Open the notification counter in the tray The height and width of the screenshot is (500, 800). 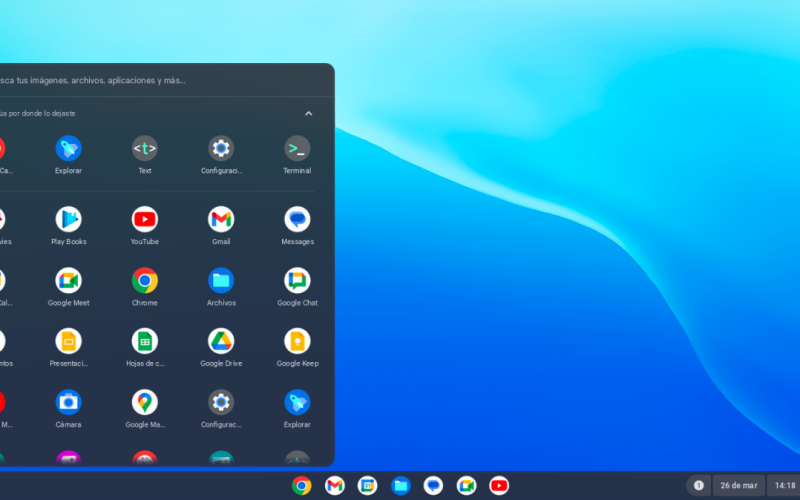tap(698, 486)
